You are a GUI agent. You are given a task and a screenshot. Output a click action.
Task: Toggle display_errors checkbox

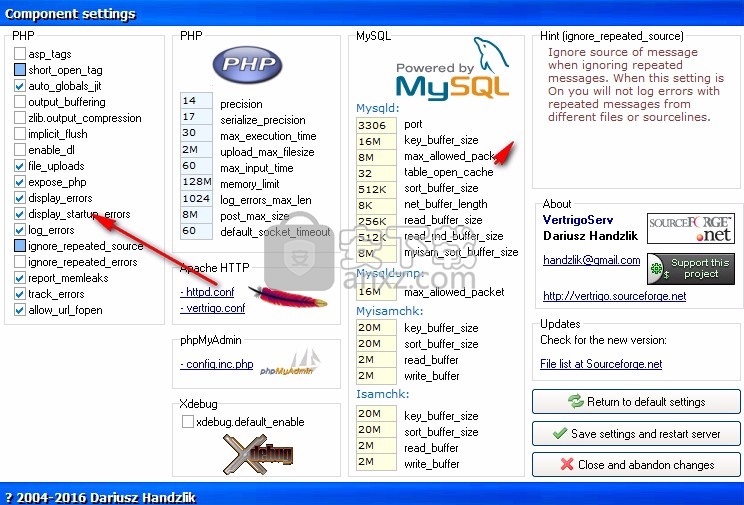[19, 198]
